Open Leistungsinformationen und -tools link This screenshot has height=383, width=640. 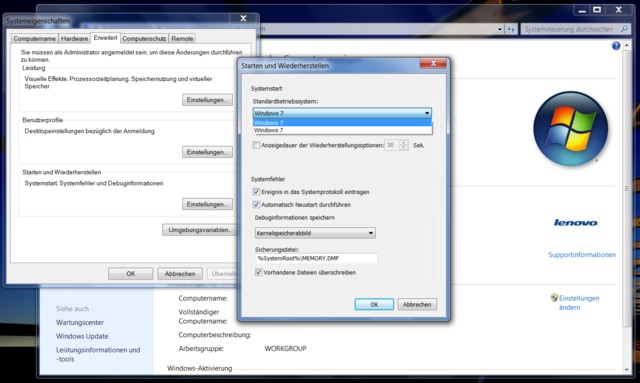pos(98,354)
